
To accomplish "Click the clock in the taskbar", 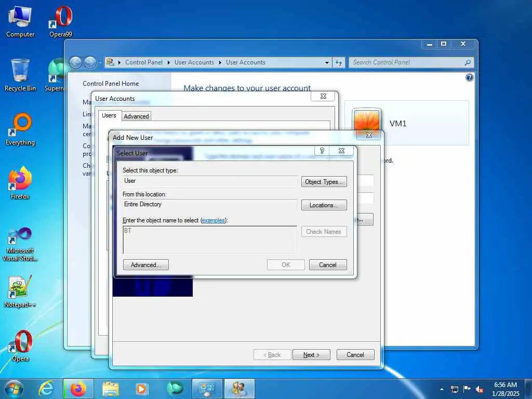I will coord(506,389).
